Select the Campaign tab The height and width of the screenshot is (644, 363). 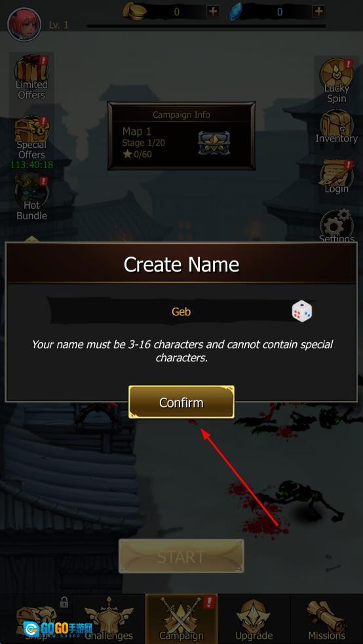point(181,618)
